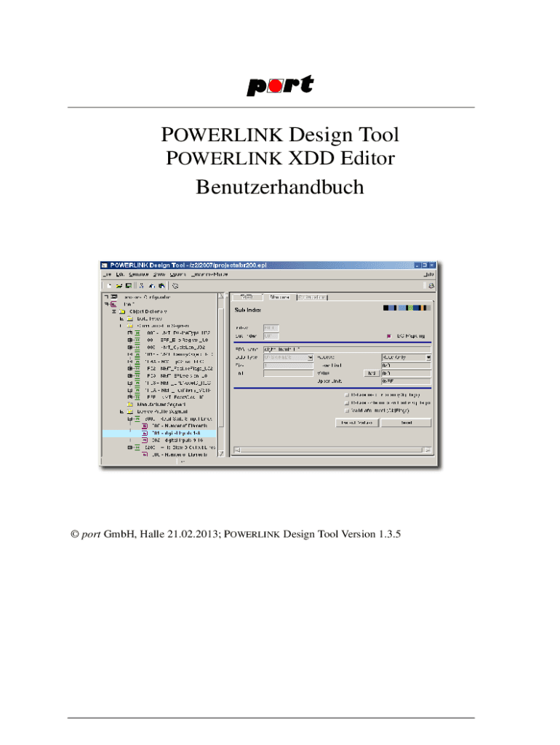
Task: Click the Name input field
Action: click(347, 349)
